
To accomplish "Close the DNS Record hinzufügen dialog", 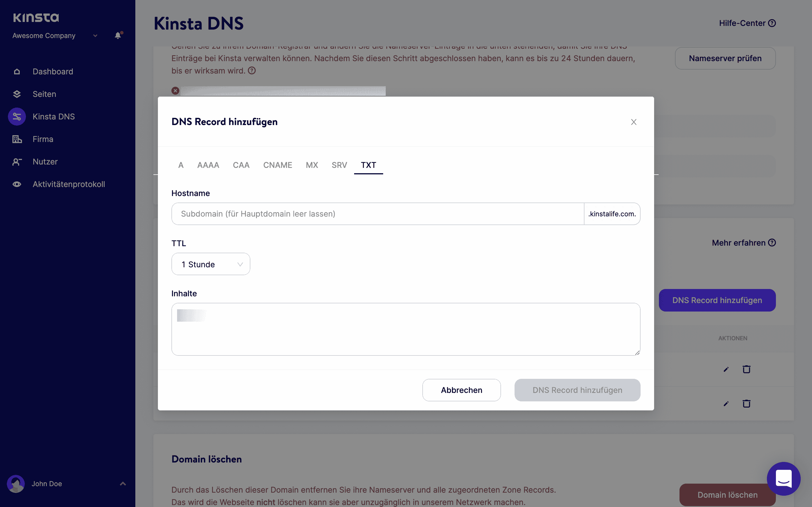I will click(634, 122).
